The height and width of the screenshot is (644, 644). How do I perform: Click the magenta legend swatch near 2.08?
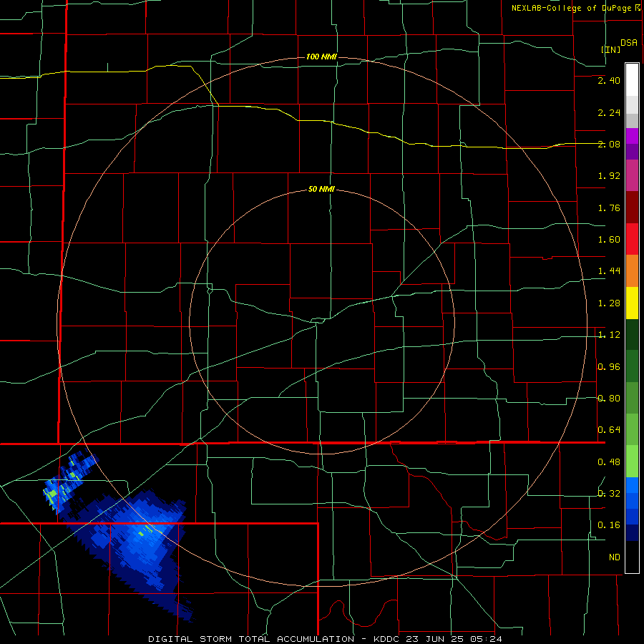632,136
